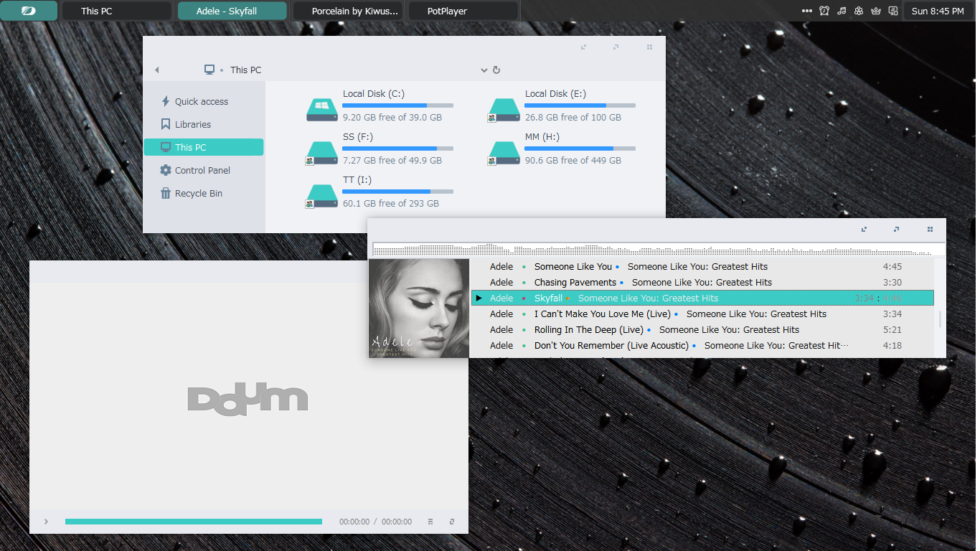Switch to Porcelain by Kiwus taskbar item

coord(347,11)
